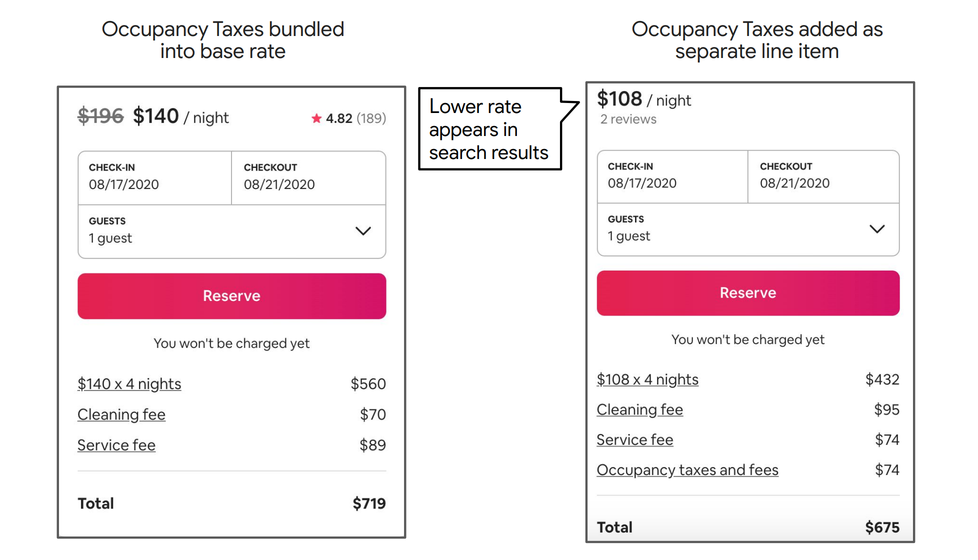Open left card Cleaning fee details

tap(121, 414)
